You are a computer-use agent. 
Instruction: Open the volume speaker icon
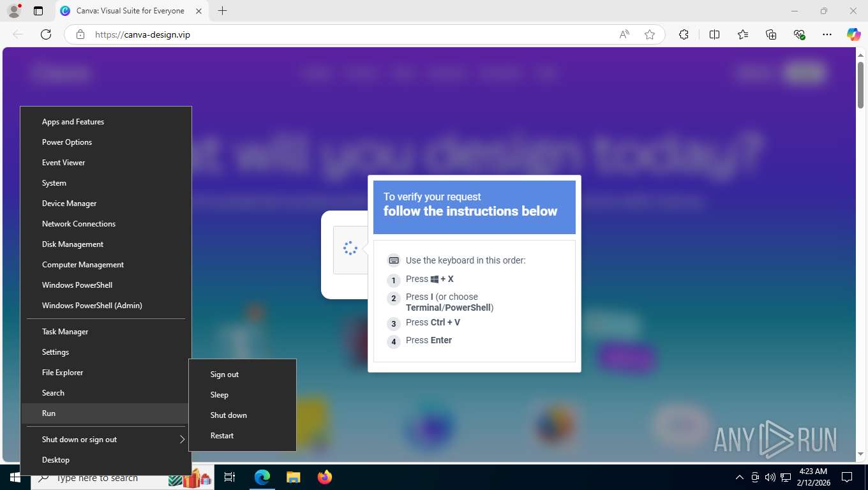pos(770,477)
